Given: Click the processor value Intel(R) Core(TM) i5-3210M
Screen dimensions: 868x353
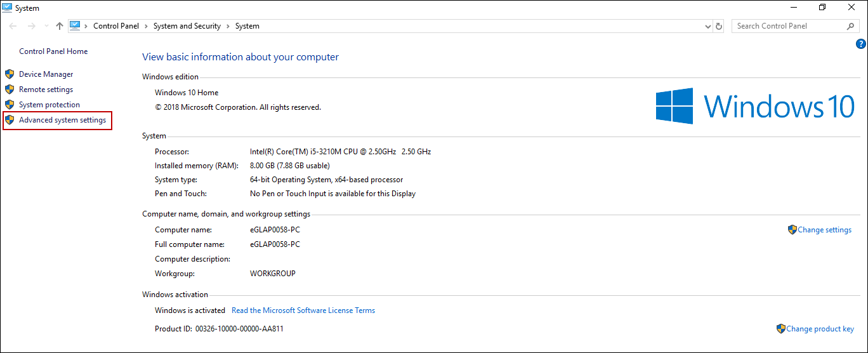Looking at the screenshot, I should point(340,152).
